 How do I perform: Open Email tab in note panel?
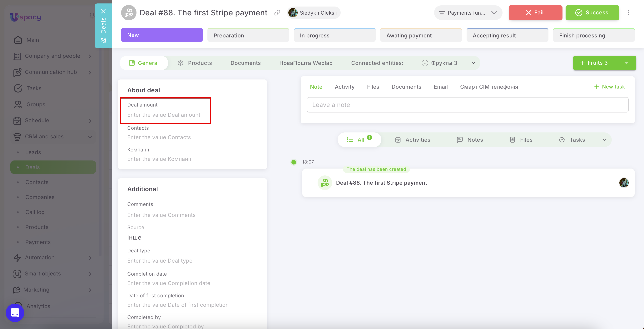pos(441,87)
